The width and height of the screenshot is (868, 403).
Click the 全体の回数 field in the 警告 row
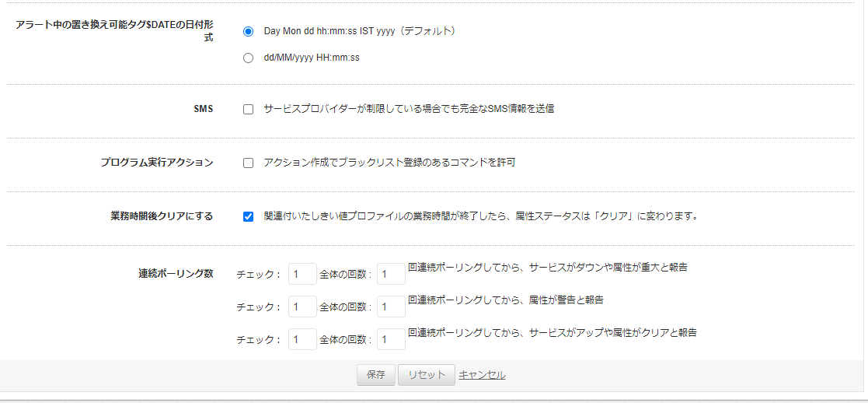(x=391, y=307)
